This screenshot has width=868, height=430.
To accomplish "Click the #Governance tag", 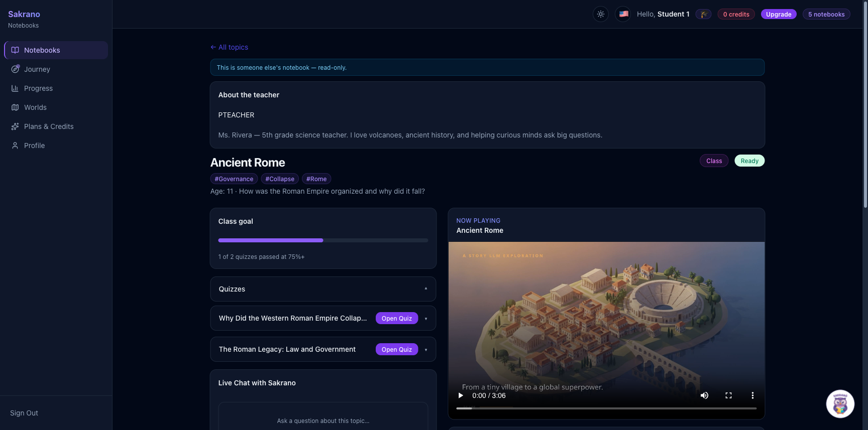I will coord(234,179).
